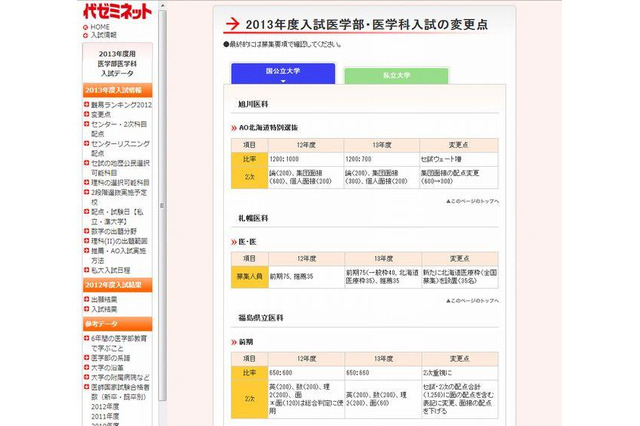Click the 旭川医科 heading
Screen dimensions: 640x426
pos(253,104)
